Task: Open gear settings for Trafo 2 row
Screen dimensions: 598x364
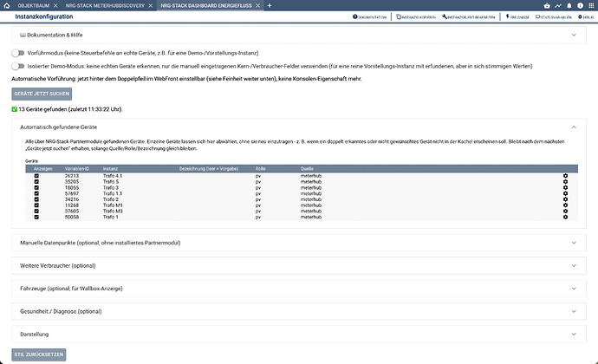Action: 565,199
